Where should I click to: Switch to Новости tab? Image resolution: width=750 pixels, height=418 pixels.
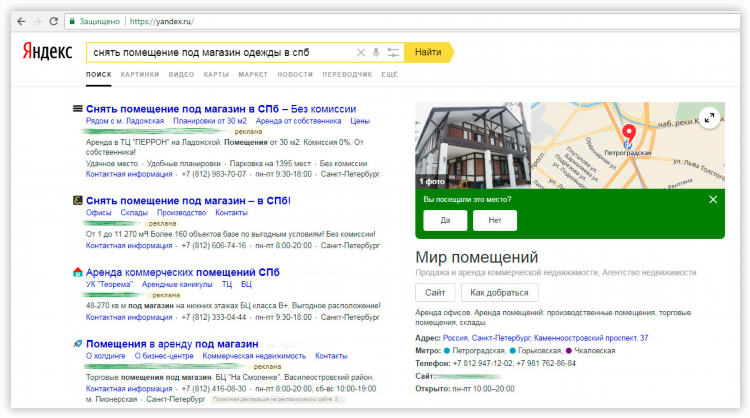coord(295,75)
